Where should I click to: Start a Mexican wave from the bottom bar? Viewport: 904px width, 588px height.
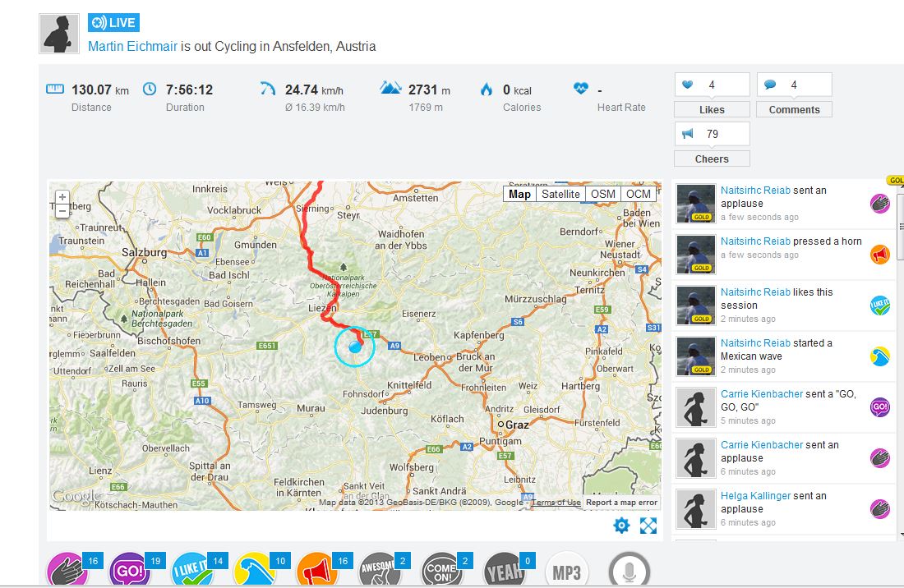[x=255, y=570]
